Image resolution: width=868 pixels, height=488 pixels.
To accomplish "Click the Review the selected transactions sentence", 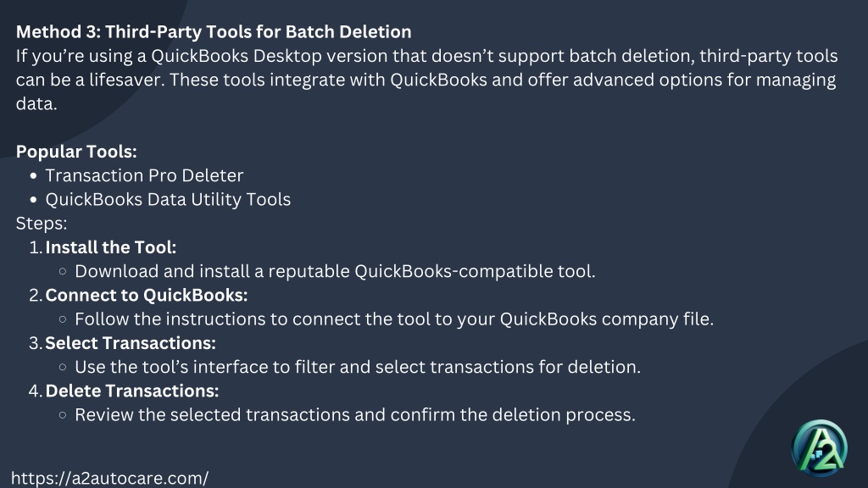I will coord(355,415).
